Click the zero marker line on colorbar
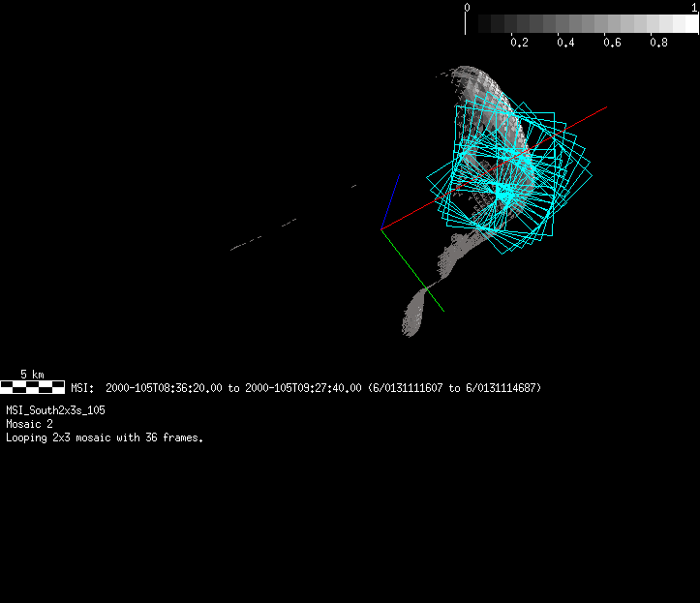Image resolution: width=700 pixels, height=603 pixels. (465, 22)
